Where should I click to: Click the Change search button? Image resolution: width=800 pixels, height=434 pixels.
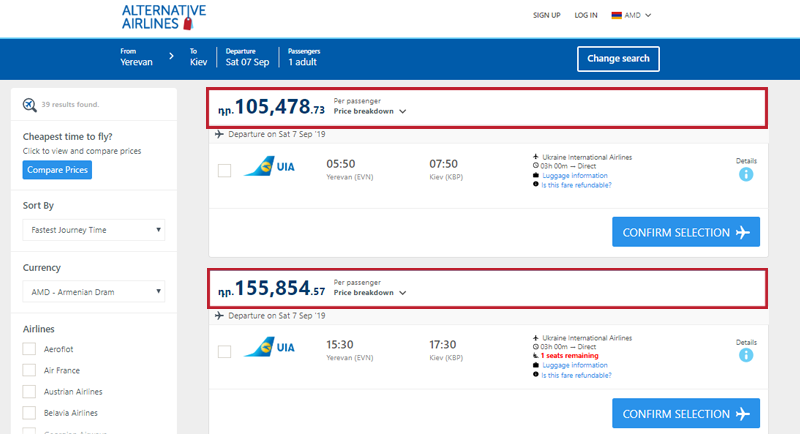click(618, 59)
